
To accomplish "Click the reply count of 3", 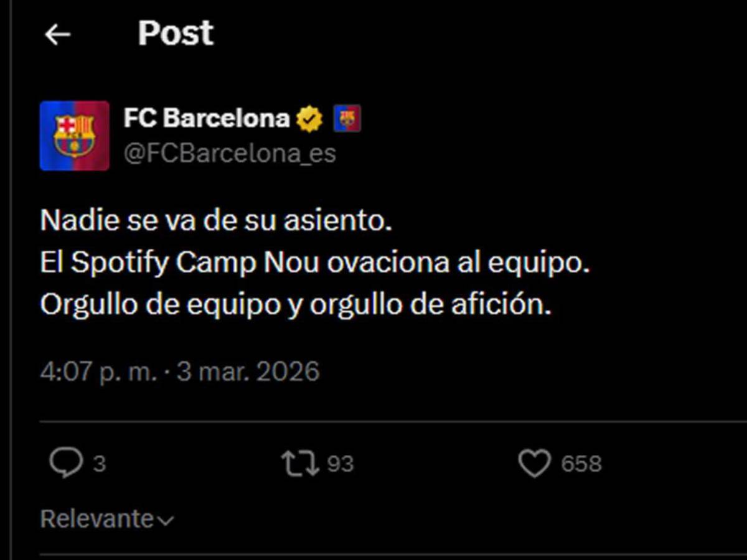I will tap(99, 464).
